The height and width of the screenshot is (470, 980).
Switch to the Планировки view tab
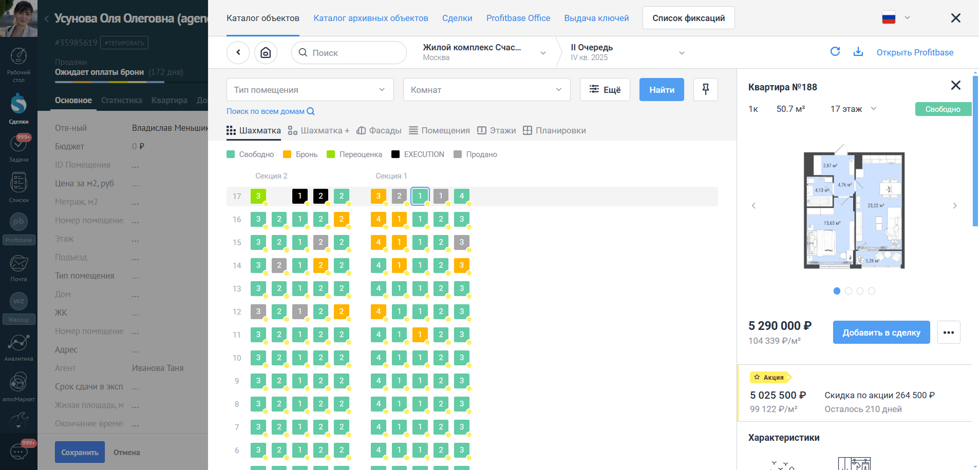coord(554,130)
